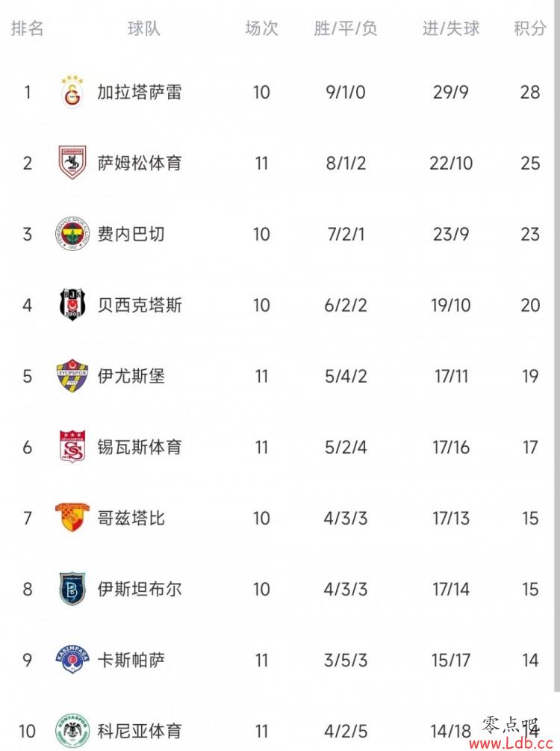Open the 加拉塔萨雷 team name link

tap(140, 92)
